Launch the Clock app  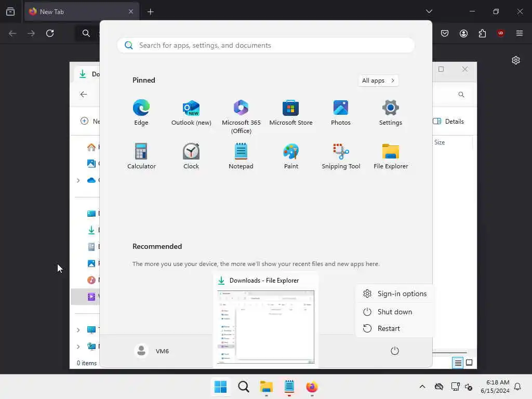coord(191,156)
